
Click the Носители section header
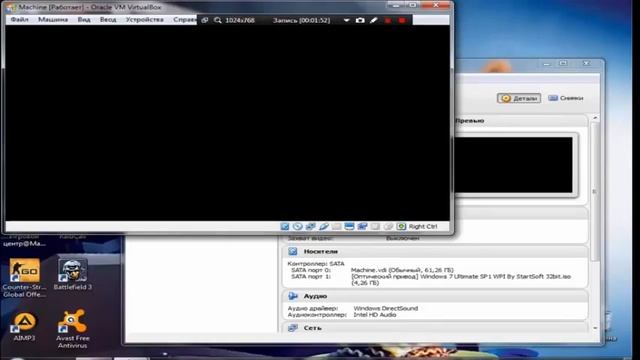(x=435, y=251)
